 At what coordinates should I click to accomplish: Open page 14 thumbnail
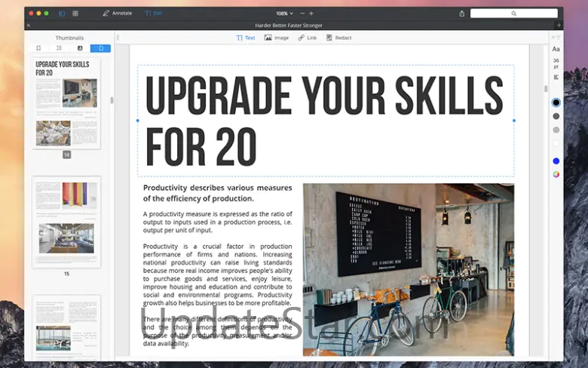pos(66,103)
